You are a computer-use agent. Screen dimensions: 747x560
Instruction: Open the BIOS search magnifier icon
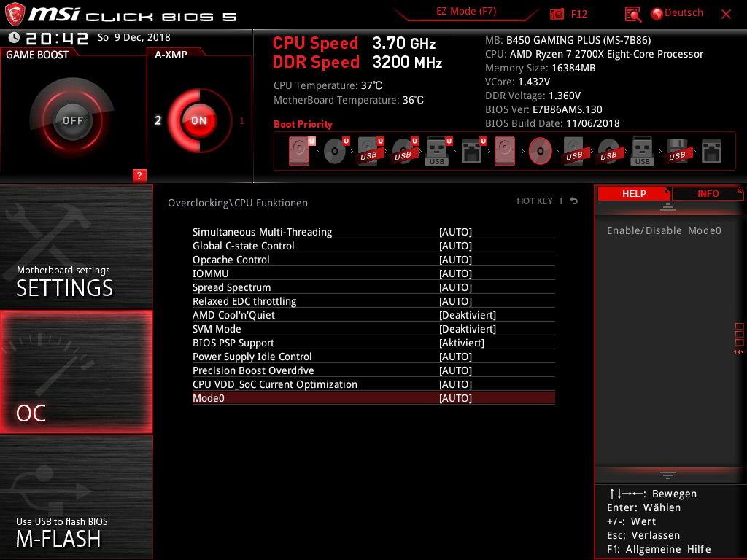633,14
